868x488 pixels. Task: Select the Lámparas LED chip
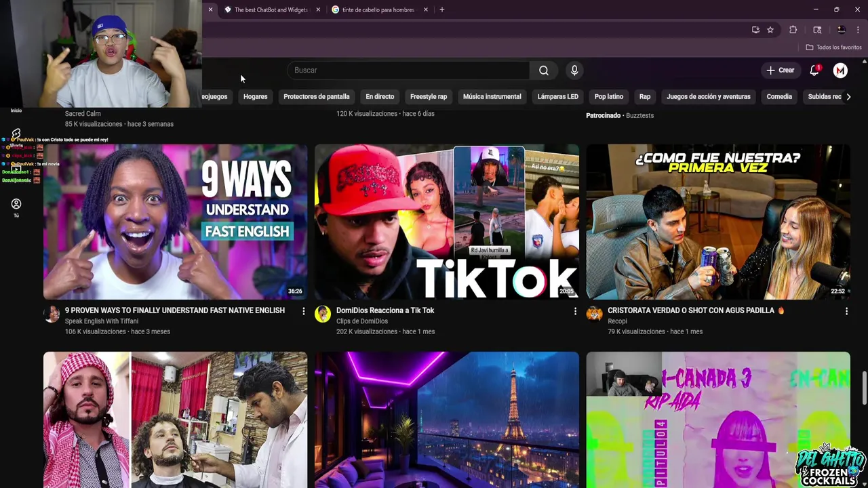(x=558, y=97)
